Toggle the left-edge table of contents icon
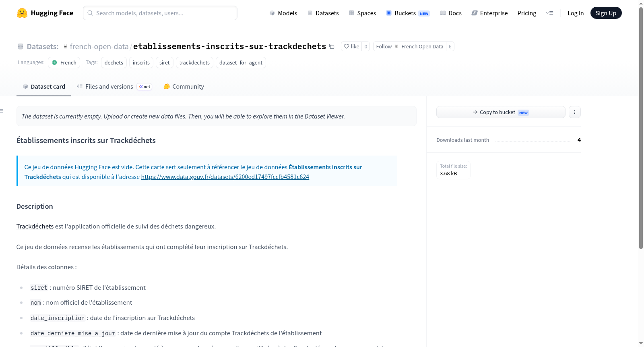The height and width of the screenshot is (347, 644). click(2, 111)
